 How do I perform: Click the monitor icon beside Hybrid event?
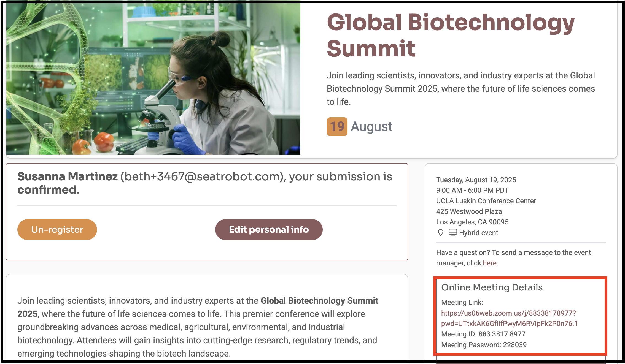pos(453,233)
